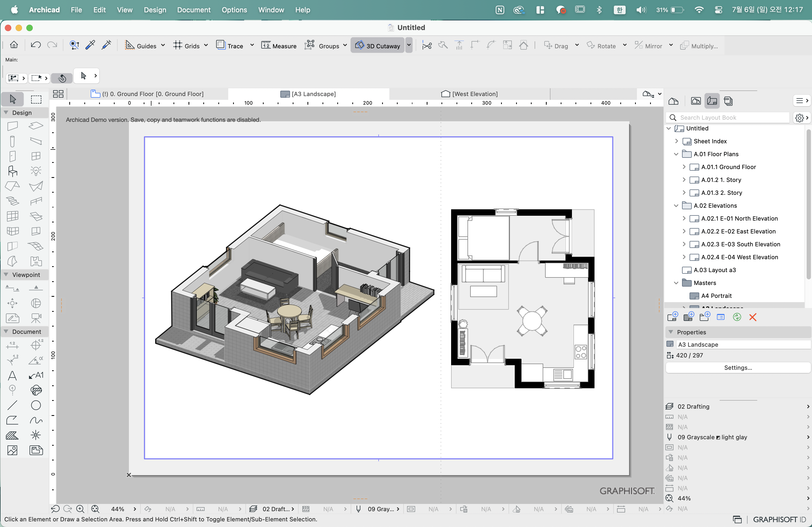
Task: Select the Camera tool
Action: [36, 318]
